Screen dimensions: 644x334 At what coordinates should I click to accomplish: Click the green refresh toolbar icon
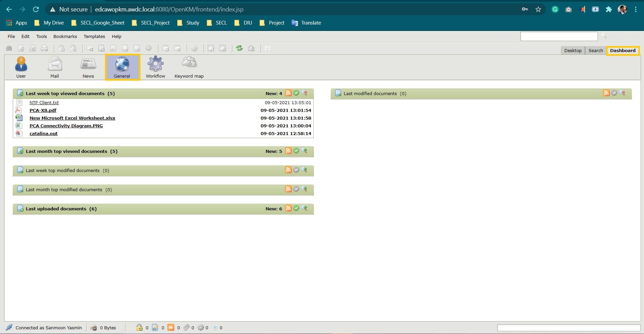[239, 48]
